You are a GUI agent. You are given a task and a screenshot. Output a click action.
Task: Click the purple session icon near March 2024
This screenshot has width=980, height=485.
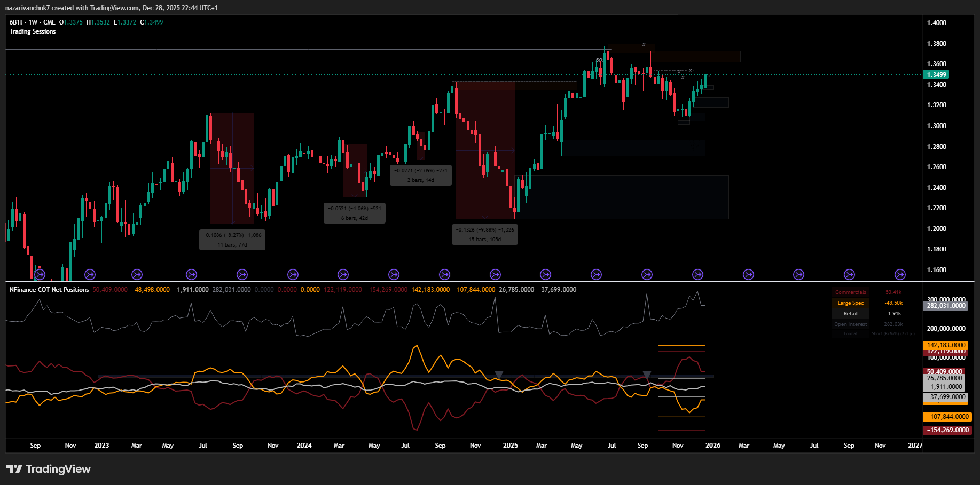[343, 274]
